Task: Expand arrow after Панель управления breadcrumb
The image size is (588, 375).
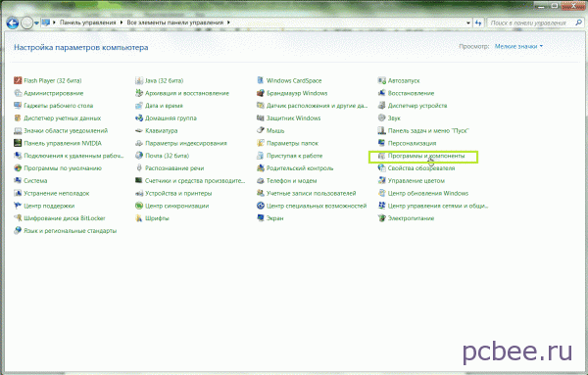Action: coord(122,23)
